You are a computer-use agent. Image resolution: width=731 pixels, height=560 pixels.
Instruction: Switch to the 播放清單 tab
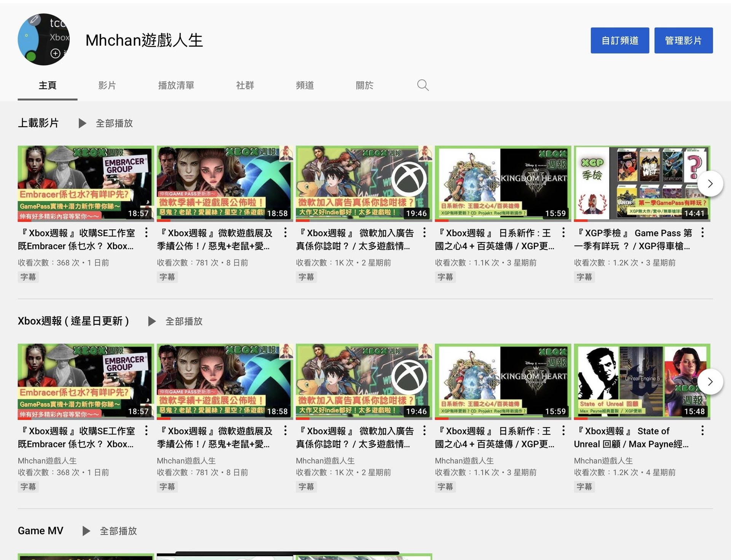coord(176,85)
